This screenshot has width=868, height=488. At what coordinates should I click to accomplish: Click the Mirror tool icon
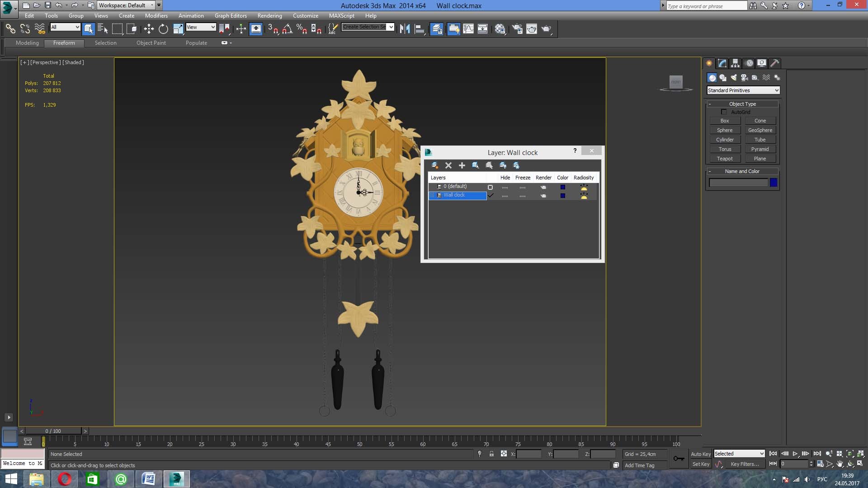pos(405,29)
